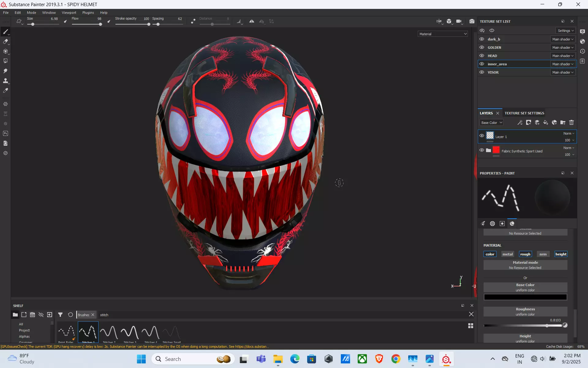This screenshot has height=368, width=588.
Task: Open Layer 1 blend mode Norm dropdown
Action: [569, 133]
